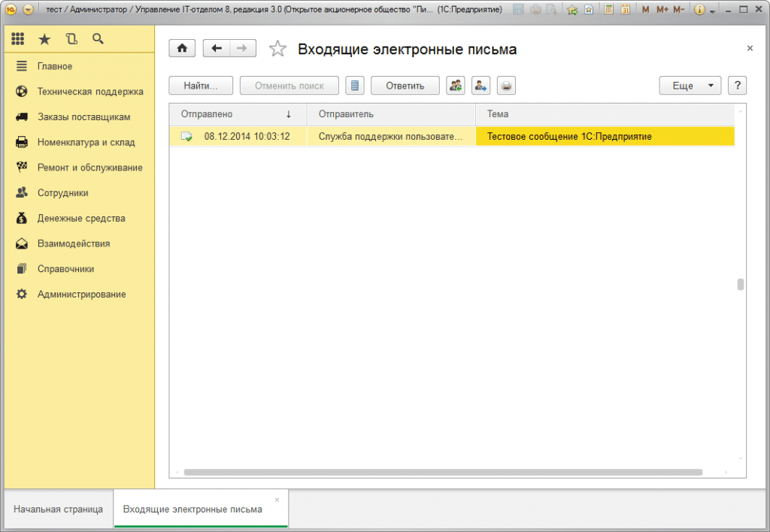This screenshot has width=770, height=532.
Task: Click the print icon in list toolbar
Action: [506, 86]
